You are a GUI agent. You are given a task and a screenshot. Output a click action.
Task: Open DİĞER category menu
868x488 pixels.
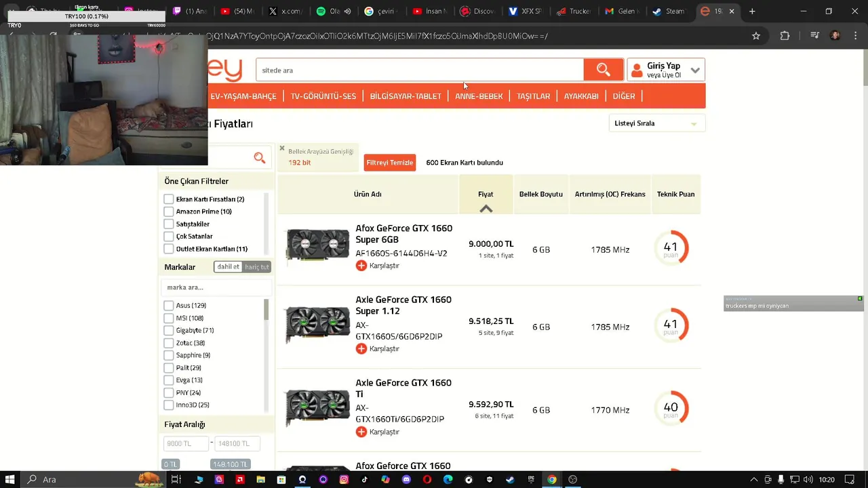click(624, 96)
